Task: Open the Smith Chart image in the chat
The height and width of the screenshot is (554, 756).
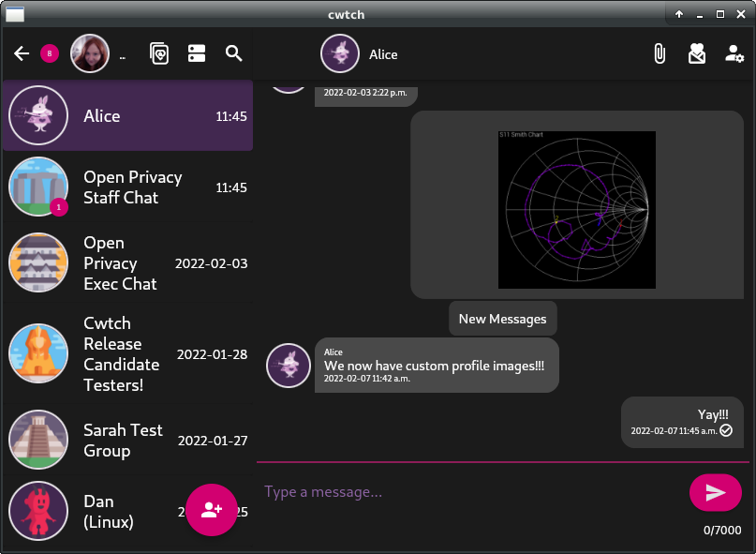Action: click(x=577, y=210)
